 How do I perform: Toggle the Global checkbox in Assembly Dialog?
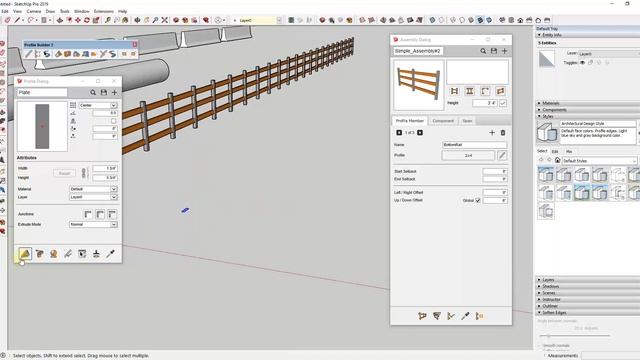[478, 200]
